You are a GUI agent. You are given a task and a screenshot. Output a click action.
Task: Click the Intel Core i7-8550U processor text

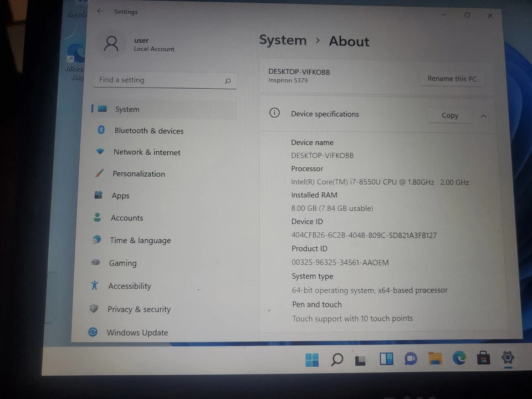tap(380, 182)
